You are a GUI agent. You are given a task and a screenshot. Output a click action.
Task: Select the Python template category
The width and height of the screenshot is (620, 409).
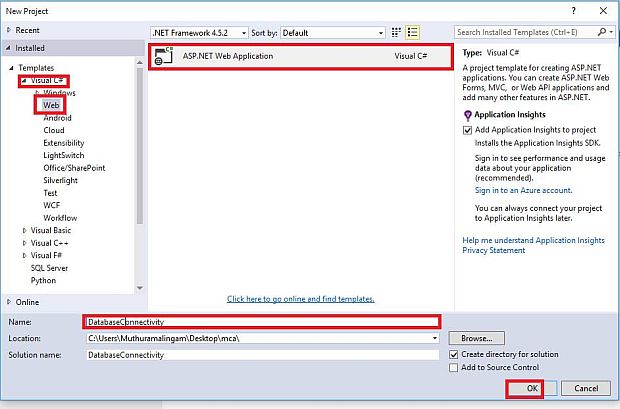click(43, 280)
